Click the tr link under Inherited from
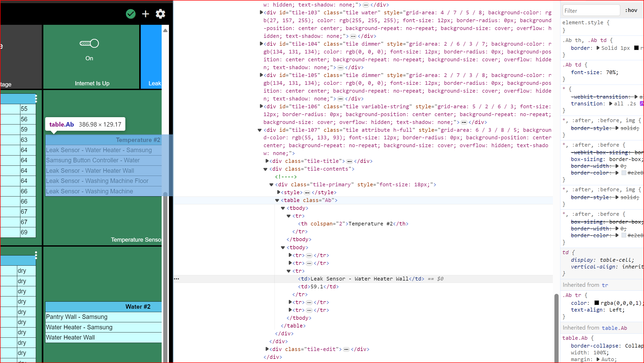644x363 pixels. click(605, 285)
